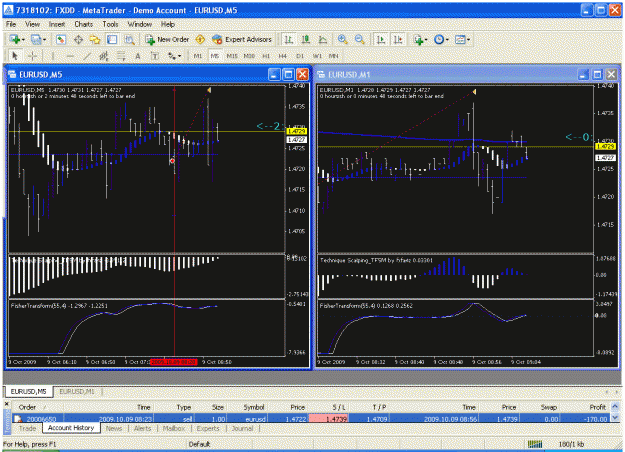625x452 pixels.
Task: Click the Periods clock icon
Action: (x=439, y=39)
